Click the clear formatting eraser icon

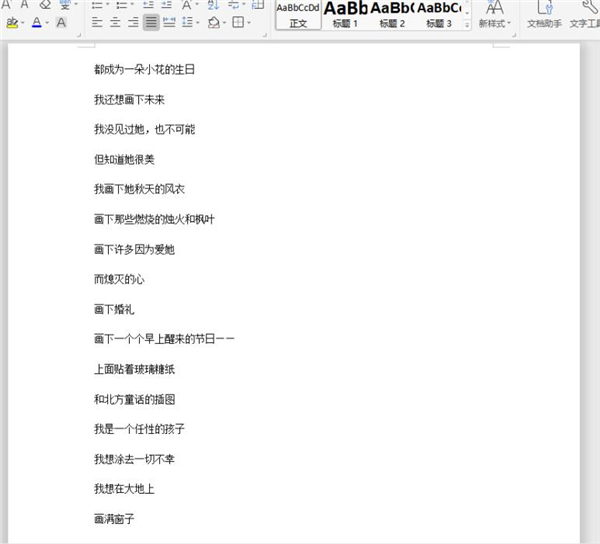pyautogui.click(x=44, y=4)
